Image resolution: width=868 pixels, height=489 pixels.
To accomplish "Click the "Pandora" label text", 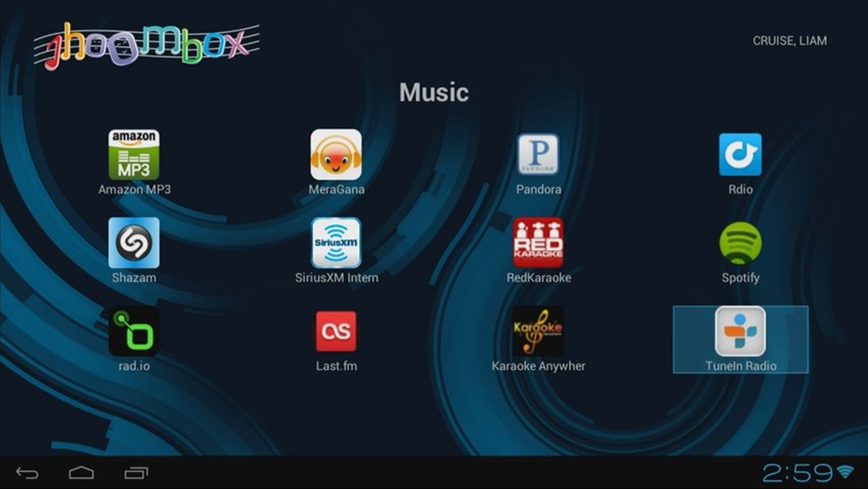I will pyautogui.click(x=539, y=189).
